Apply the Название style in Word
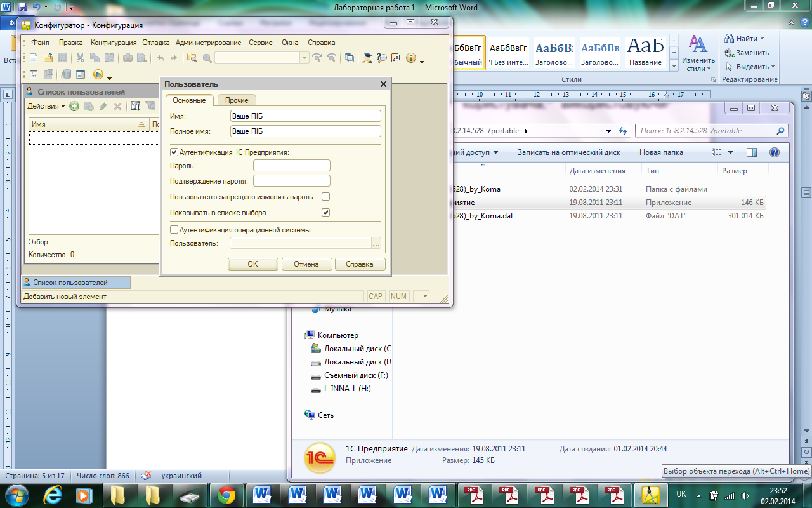Screen dimensions: 812x508 coord(645,53)
